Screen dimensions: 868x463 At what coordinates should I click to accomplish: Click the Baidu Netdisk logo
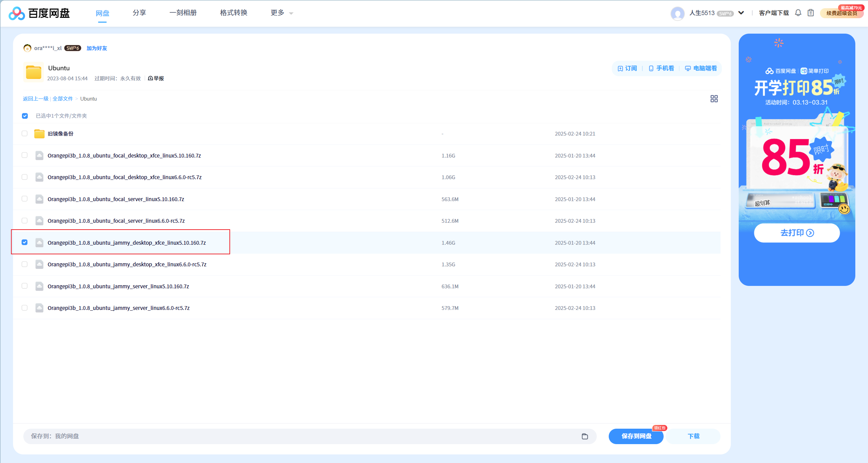[39, 13]
